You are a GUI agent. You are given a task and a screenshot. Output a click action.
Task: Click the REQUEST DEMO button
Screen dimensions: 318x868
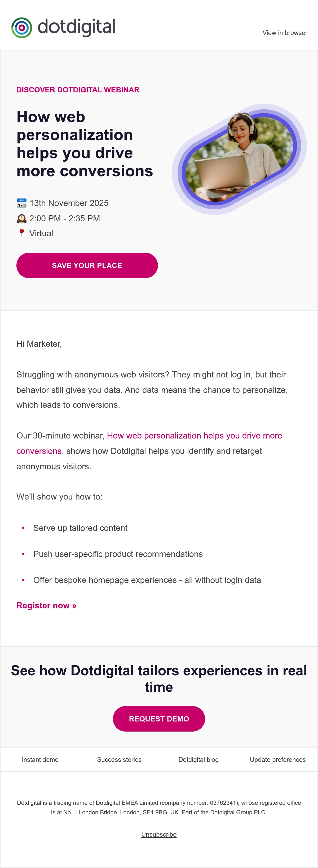click(159, 719)
